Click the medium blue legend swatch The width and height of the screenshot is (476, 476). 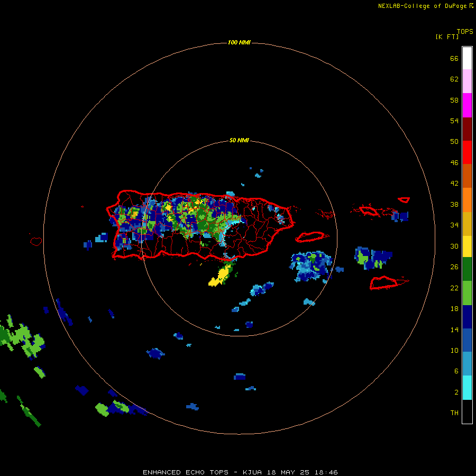point(467,340)
